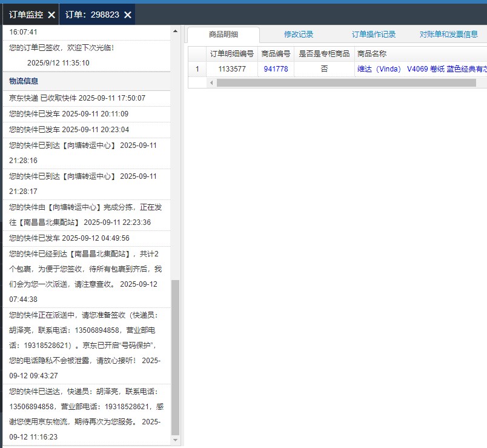Open product number link 941778
Viewport: 487px width, 448px height.
(x=276, y=69)
